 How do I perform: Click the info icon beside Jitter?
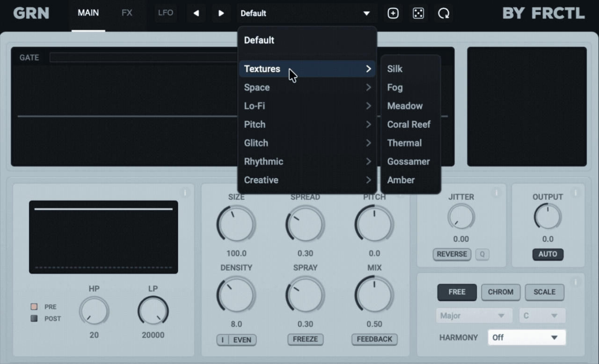[497, 192]
